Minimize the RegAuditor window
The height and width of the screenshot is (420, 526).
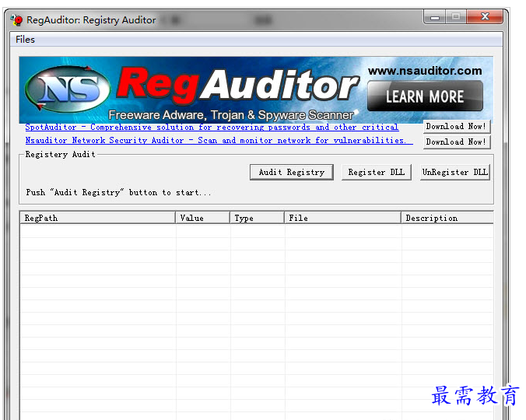(x=435, y=17)
